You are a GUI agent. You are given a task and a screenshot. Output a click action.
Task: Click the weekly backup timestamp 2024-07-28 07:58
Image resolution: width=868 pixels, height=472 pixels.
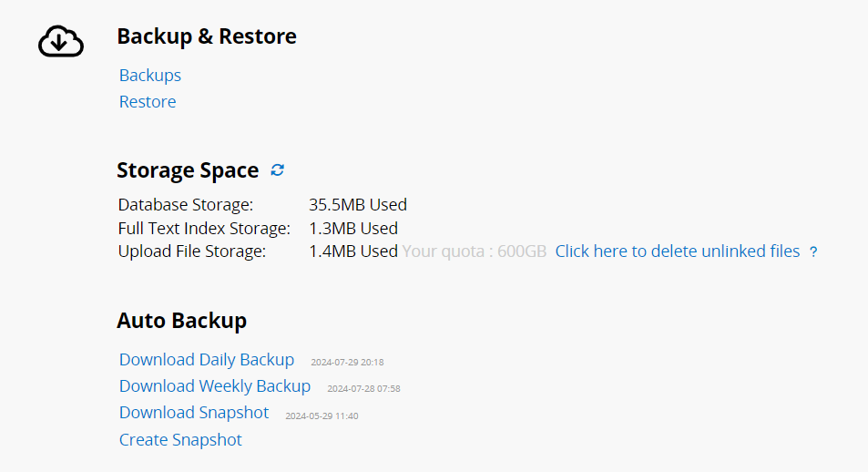363,389
